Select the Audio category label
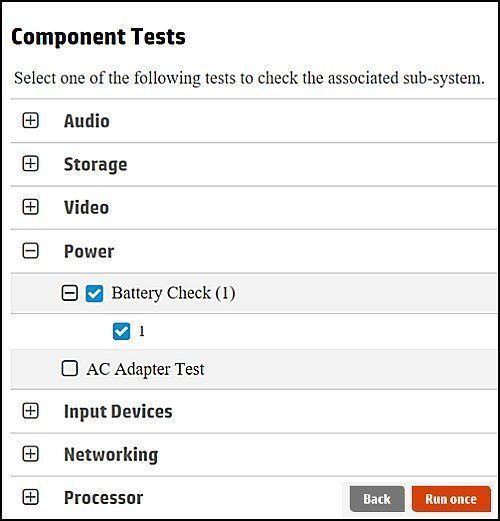Image resolution: width=500 pixels, height=521 pixels. coord(87,121)
